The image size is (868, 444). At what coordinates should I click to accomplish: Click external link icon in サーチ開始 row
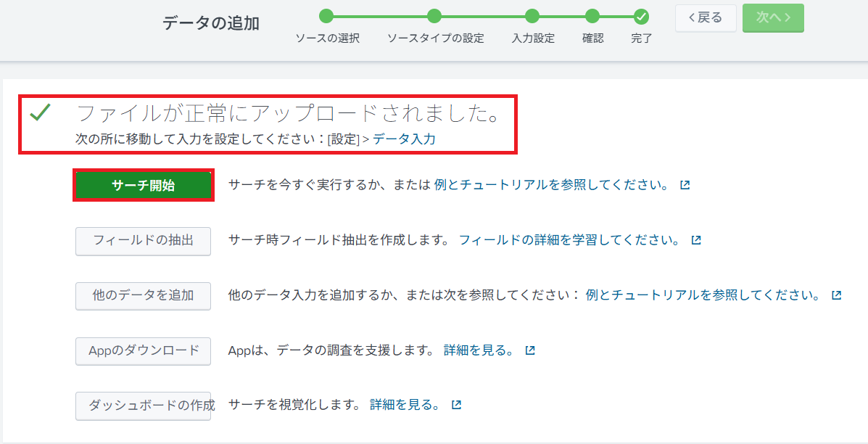point(685,185)
